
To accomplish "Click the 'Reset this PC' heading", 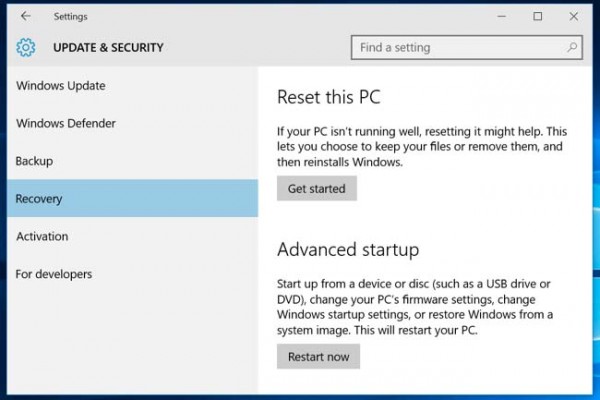I will (x=329, y=98).
